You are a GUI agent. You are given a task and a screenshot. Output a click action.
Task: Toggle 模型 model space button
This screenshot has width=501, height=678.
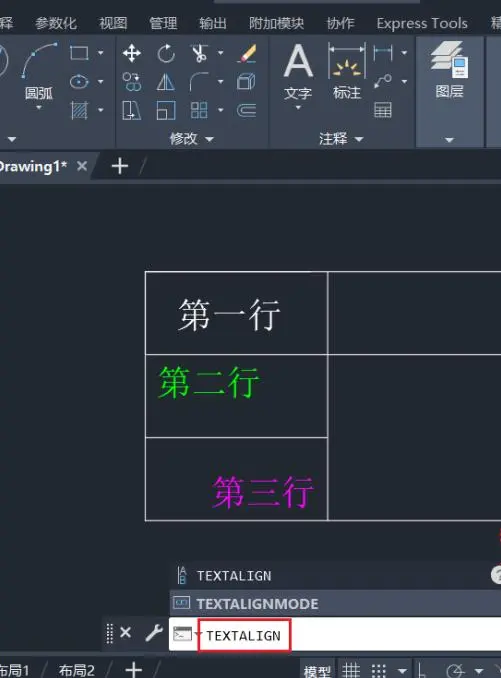316,671
